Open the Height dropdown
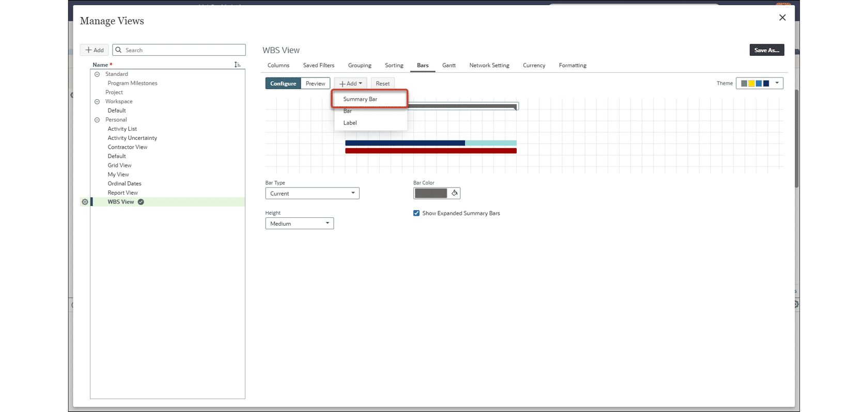 [299, 224]
